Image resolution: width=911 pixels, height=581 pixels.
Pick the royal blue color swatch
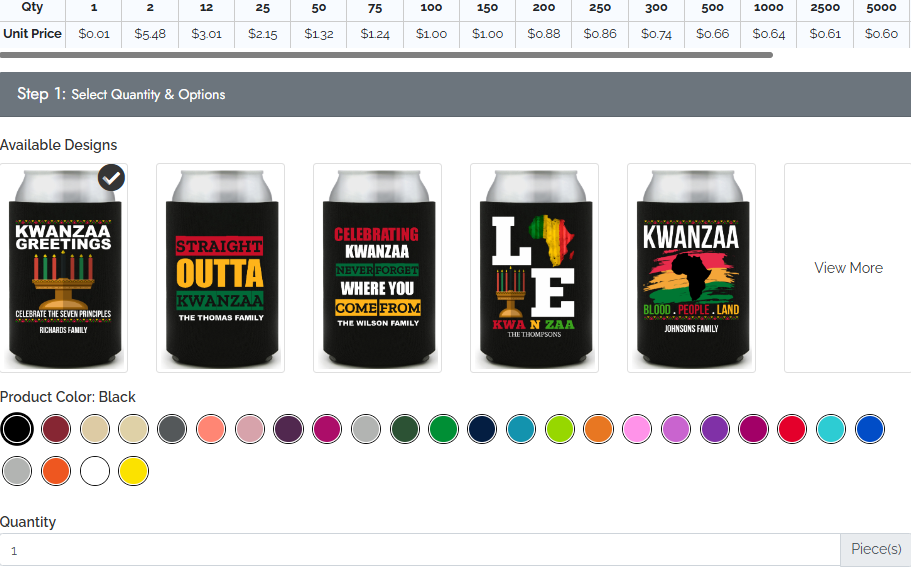[x=869, y=429]
